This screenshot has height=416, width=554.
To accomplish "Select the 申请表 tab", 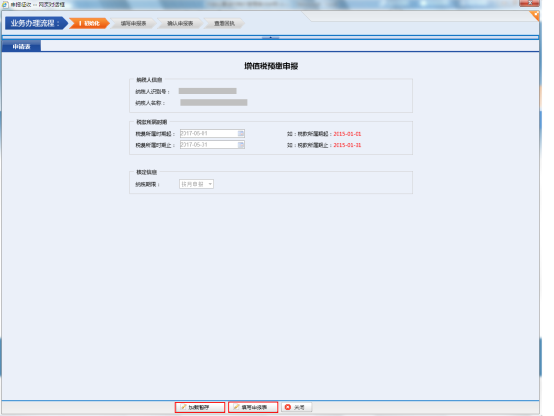I will (x=21, y=46).
